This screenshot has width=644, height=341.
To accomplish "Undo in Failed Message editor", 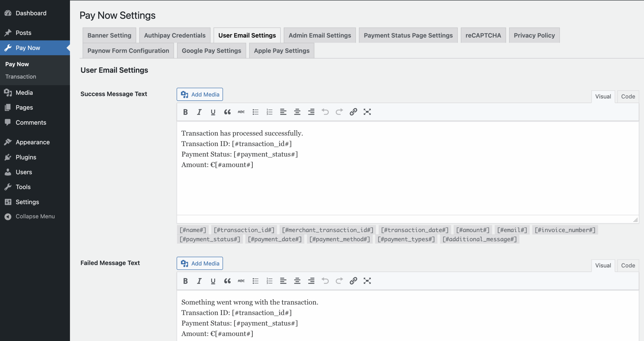I will click(325, 281).
